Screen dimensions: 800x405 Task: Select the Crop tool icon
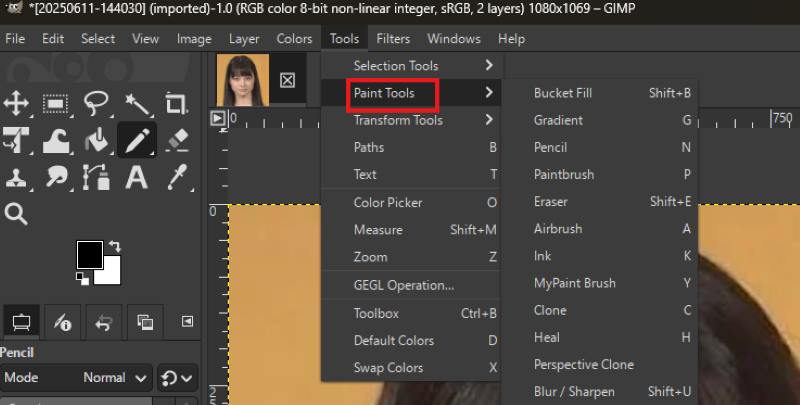point(177,104)
